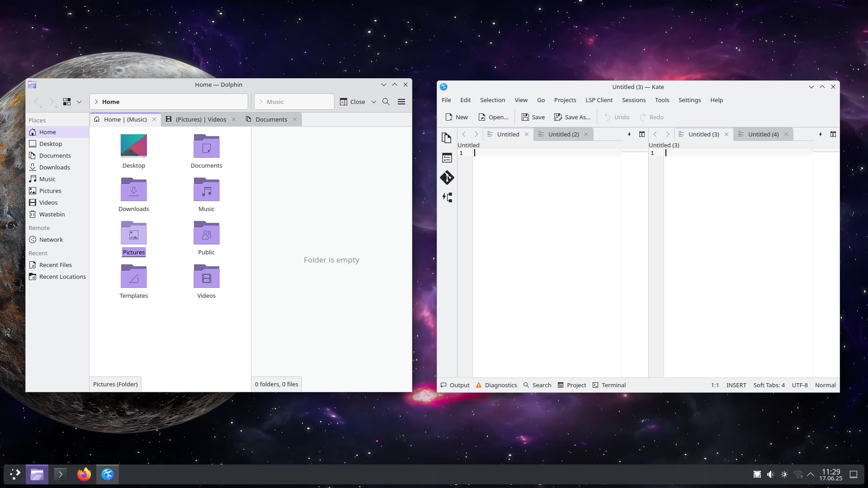
Task: Click Dolphin view mode icons button
Action: pos(67,102)
